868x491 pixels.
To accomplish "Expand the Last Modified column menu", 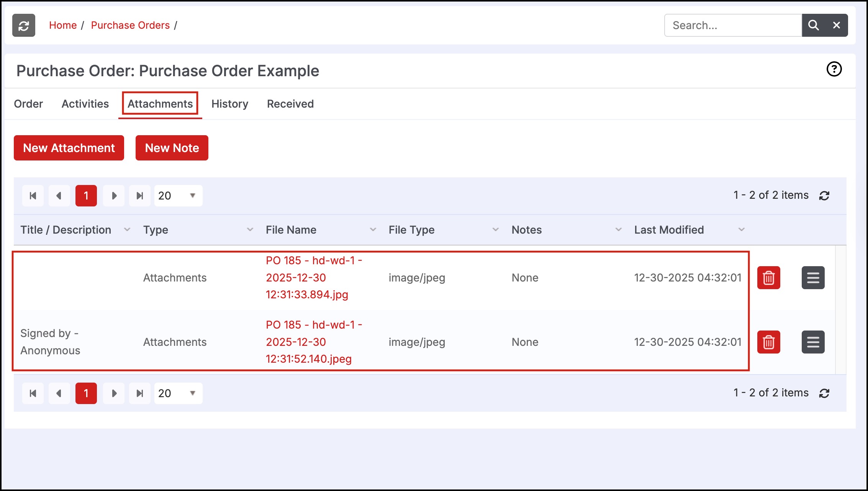I will [x=741, y=230].
